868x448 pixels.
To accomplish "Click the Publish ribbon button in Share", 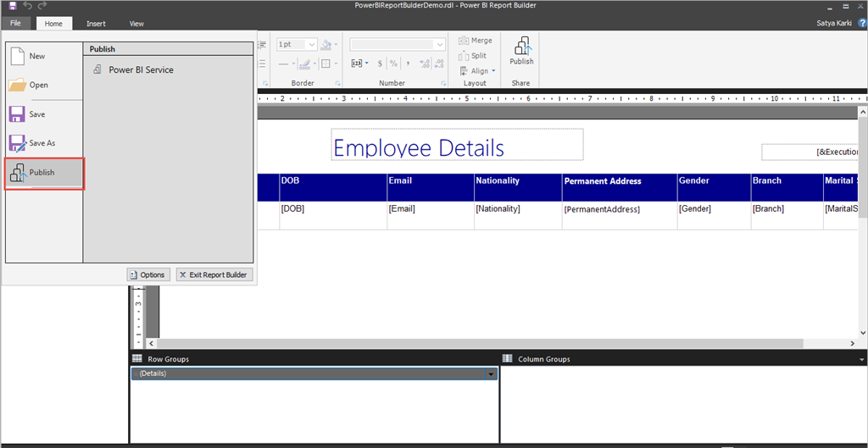I will (521, 52).
